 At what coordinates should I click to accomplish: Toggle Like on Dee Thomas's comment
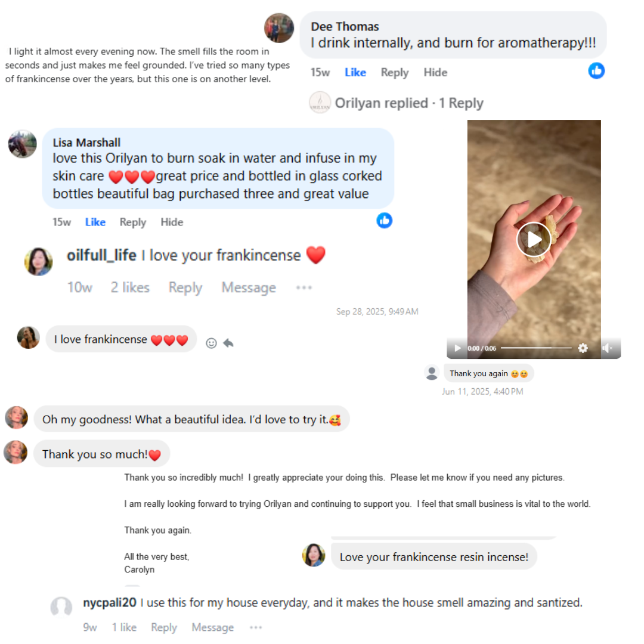pyautogui.click(x=355, y=72)
